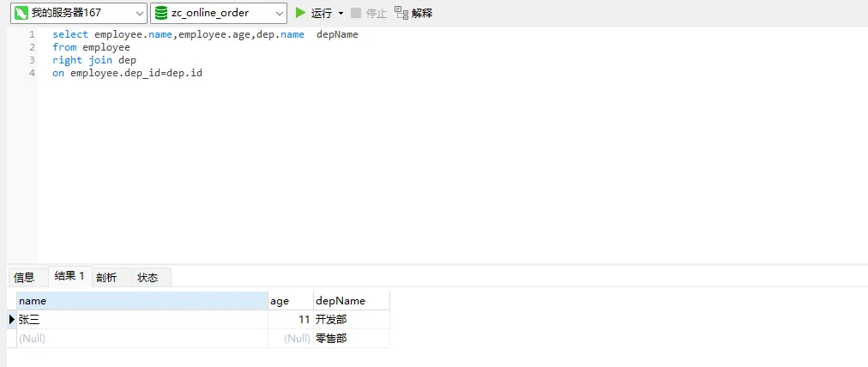Select the 开发部 cell

coord(350,320)
